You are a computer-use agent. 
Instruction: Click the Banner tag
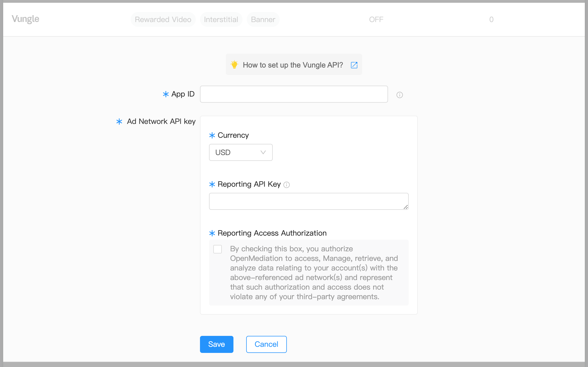263,19
